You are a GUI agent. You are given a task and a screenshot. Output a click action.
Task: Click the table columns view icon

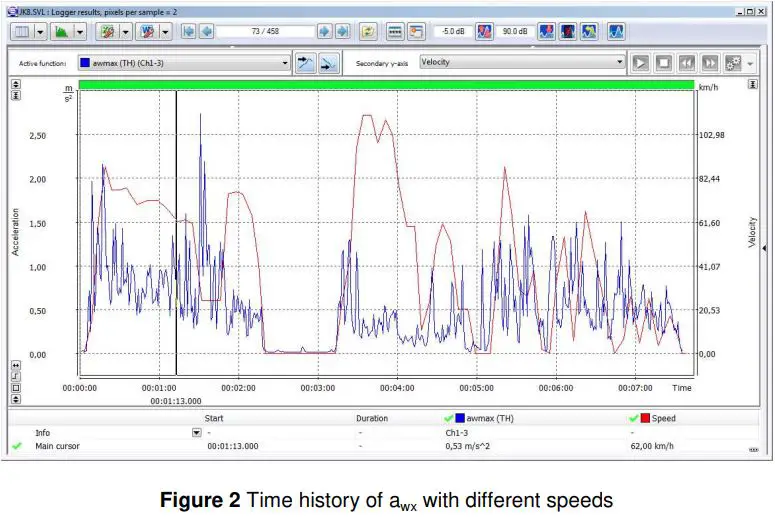point(22,32)
